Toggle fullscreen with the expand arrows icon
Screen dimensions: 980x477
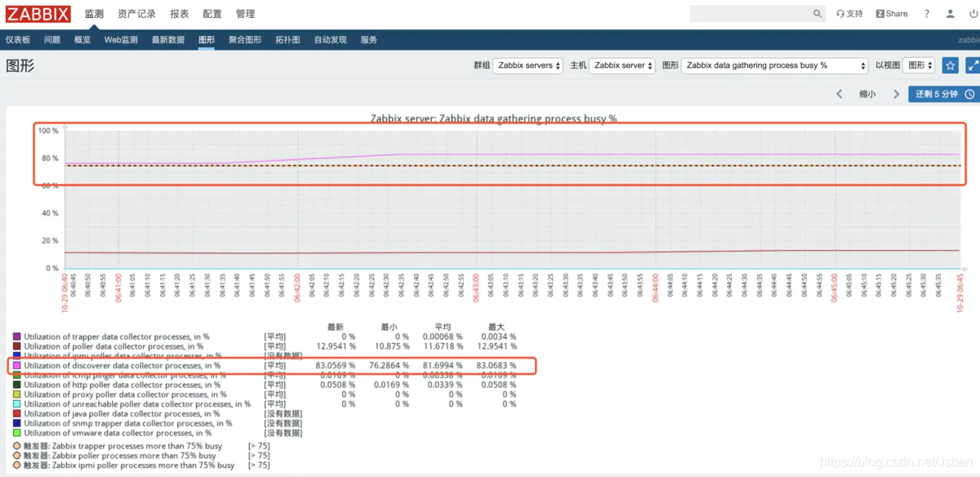(x=973, y=65)
